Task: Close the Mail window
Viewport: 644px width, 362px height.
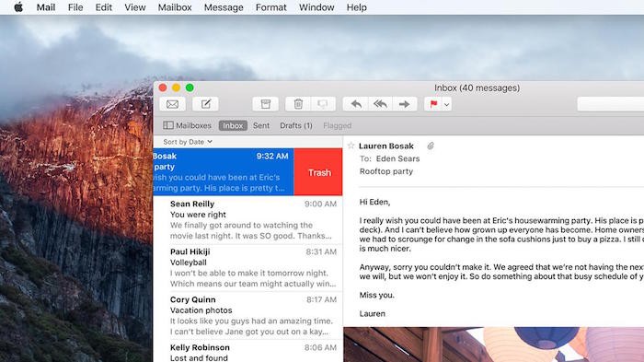Action: [163, 88]
